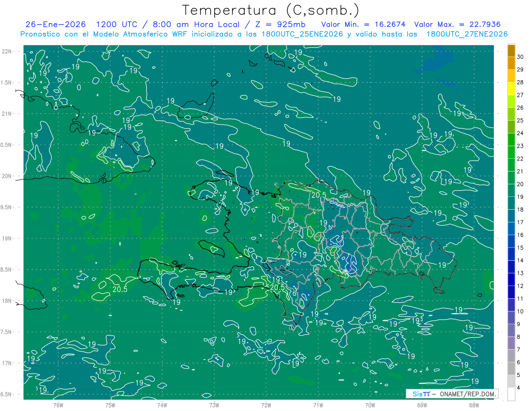Image resolution: width=532 pixels, height=411 pixels.
Task: Pick the orange swatch between 29 and 30
Action: (x=511, y=63)
